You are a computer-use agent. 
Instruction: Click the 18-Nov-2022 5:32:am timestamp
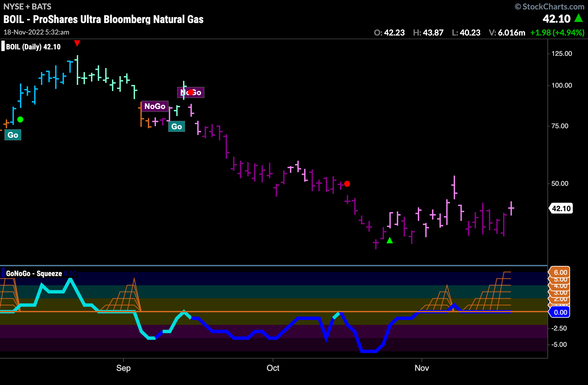pyautogui.click(x=36, y=32)
